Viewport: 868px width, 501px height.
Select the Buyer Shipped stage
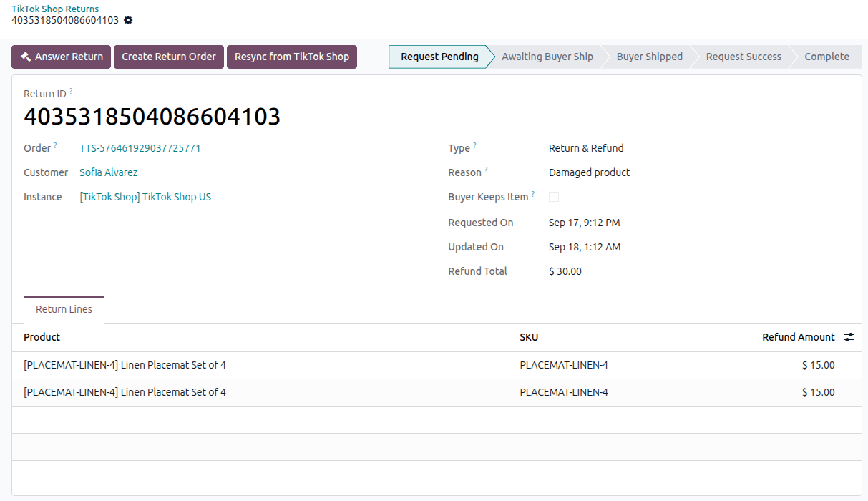tap(649, 57)
